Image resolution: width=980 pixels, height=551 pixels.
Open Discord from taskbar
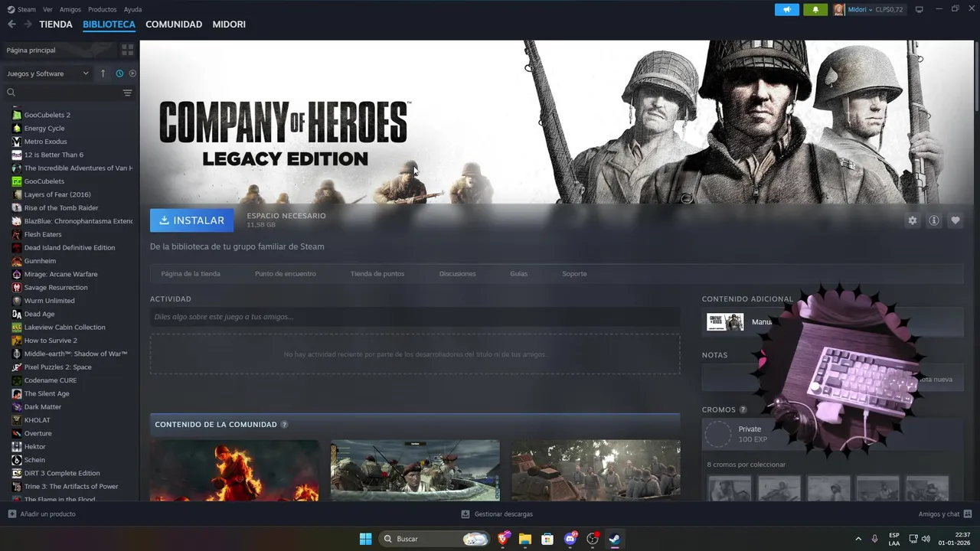click(570, 539)
